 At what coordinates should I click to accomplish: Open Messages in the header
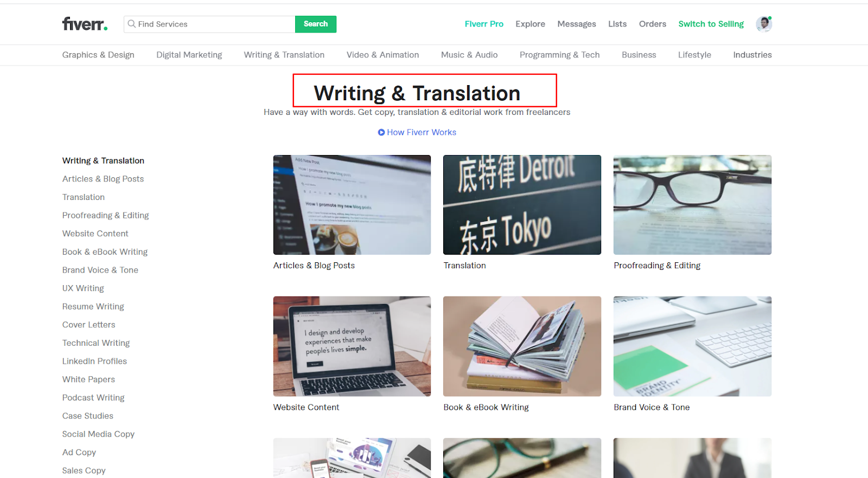click(577, 24)
